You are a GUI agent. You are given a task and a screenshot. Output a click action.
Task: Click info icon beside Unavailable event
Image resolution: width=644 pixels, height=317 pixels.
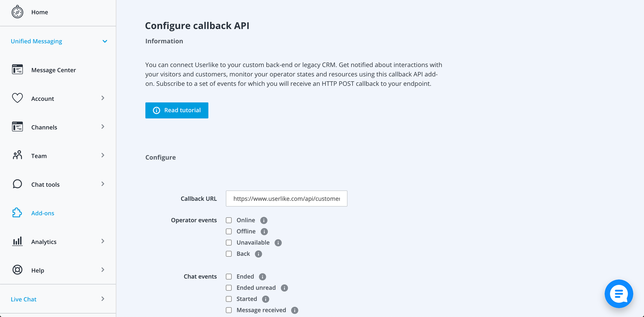coord(278,243)
